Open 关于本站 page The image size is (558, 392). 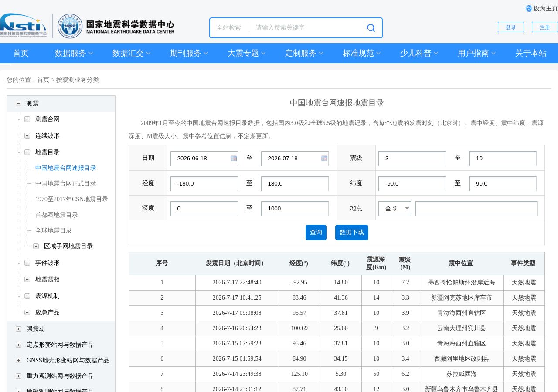click(x=531, y=53)
